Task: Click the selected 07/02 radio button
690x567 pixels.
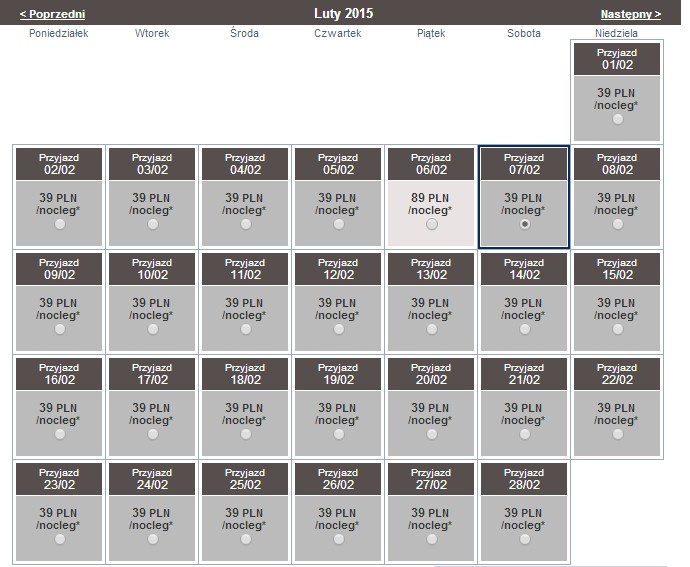Action: (525, 224)
